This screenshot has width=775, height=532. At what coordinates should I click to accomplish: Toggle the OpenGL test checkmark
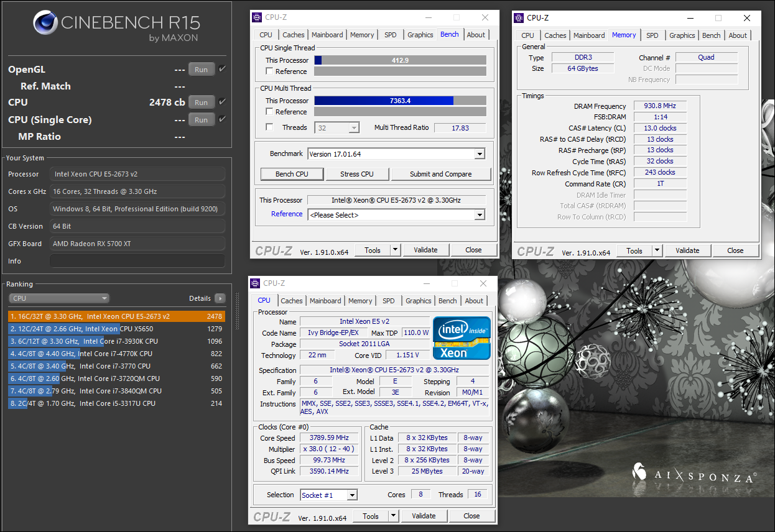click(x=222, y=69)
